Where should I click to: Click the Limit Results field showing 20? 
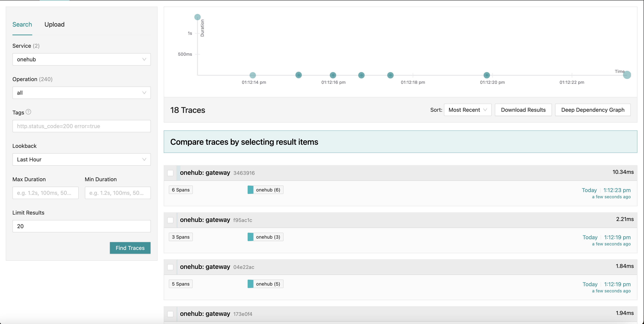pyautogui.click(x=81, y=226)
